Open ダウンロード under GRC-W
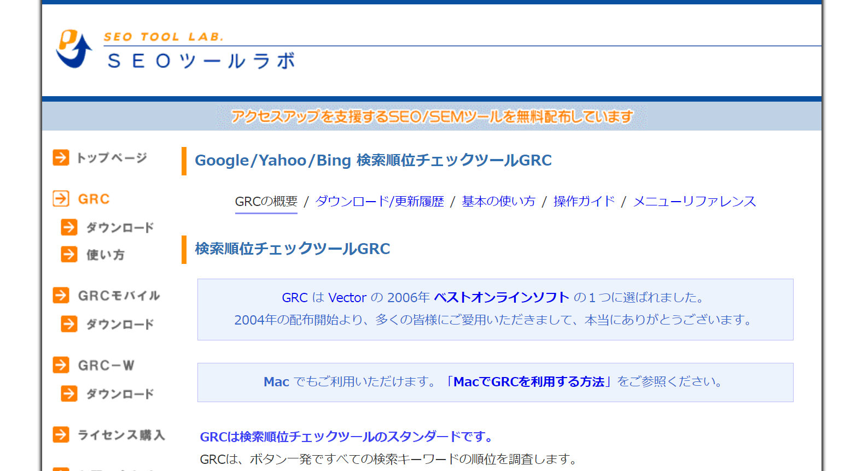This screenshot has width=868, height=471. pos(120,393)
